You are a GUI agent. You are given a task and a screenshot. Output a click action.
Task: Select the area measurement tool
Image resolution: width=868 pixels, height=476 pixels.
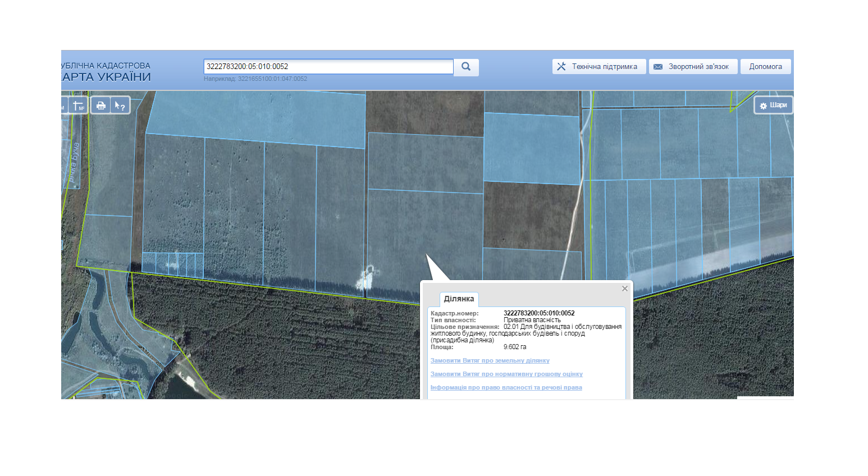[x=78, y=106]
